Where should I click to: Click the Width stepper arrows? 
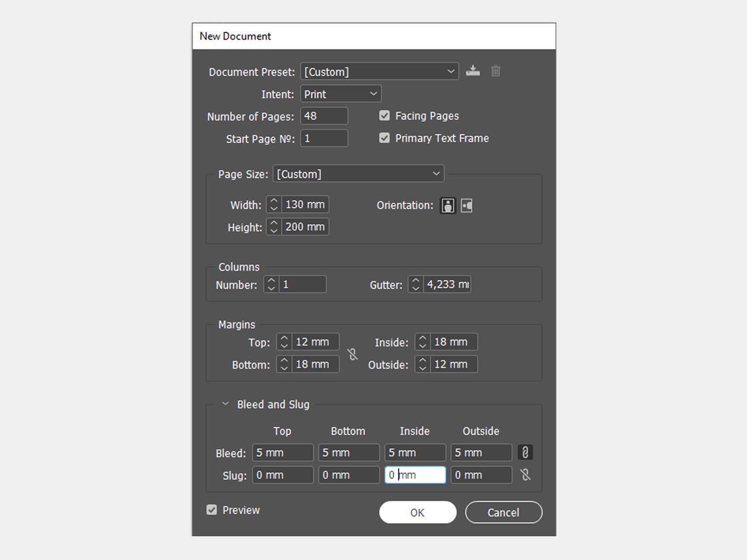pos(274,205)
